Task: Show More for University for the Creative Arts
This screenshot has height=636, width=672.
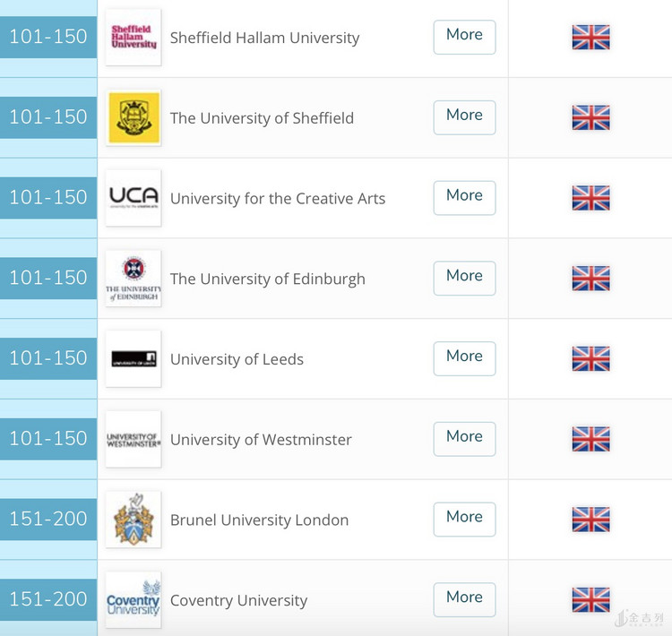Action: 464,198
